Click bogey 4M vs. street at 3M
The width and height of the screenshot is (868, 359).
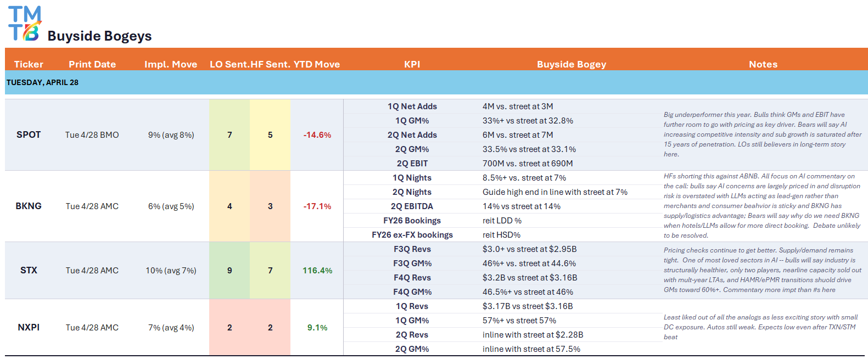518,106
